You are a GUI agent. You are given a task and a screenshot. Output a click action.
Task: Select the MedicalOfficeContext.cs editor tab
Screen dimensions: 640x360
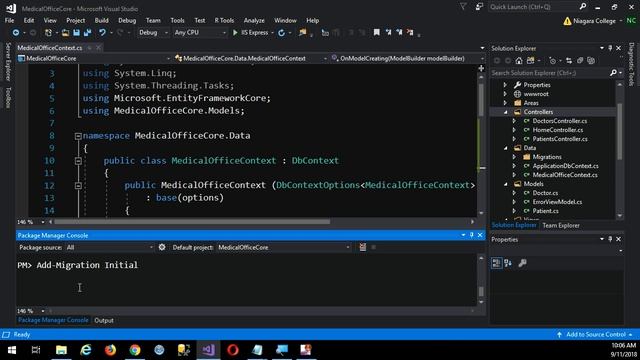tap(50, 48)
